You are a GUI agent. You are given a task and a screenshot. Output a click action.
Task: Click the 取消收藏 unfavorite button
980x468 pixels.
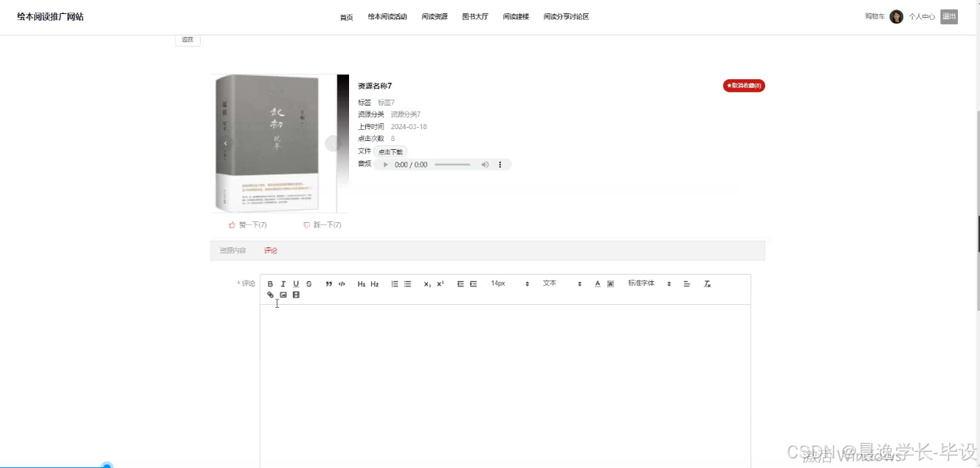[744, 86]
